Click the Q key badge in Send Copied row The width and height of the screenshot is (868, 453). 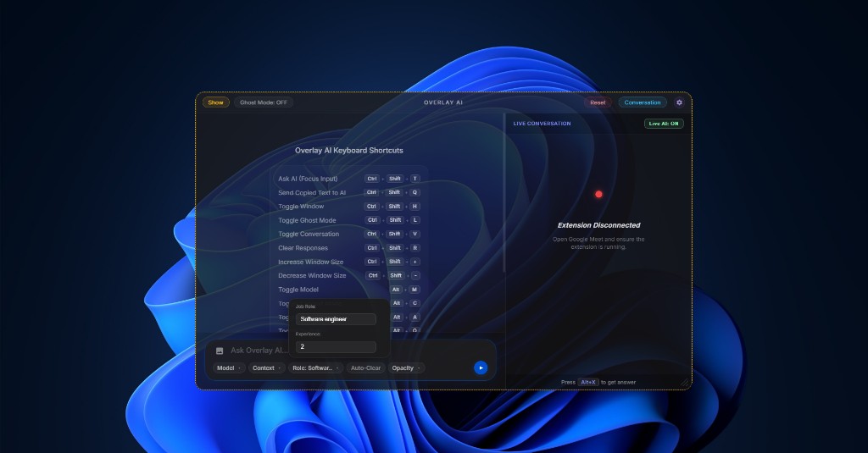click(x=415, y=192)
